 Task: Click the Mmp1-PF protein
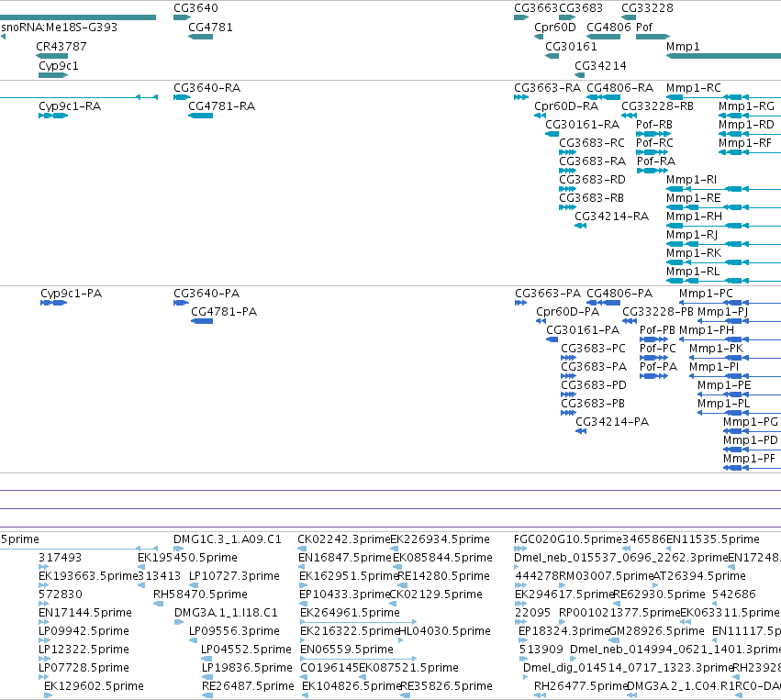pyautogui.click(x=753, y=469)
